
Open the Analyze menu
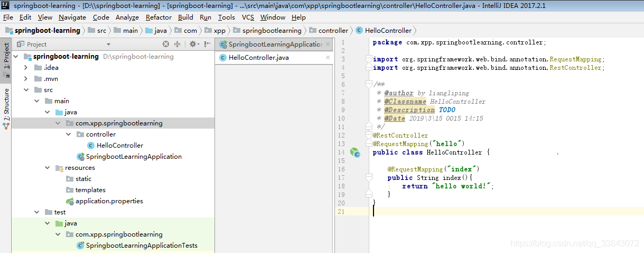tap(127, 17)
